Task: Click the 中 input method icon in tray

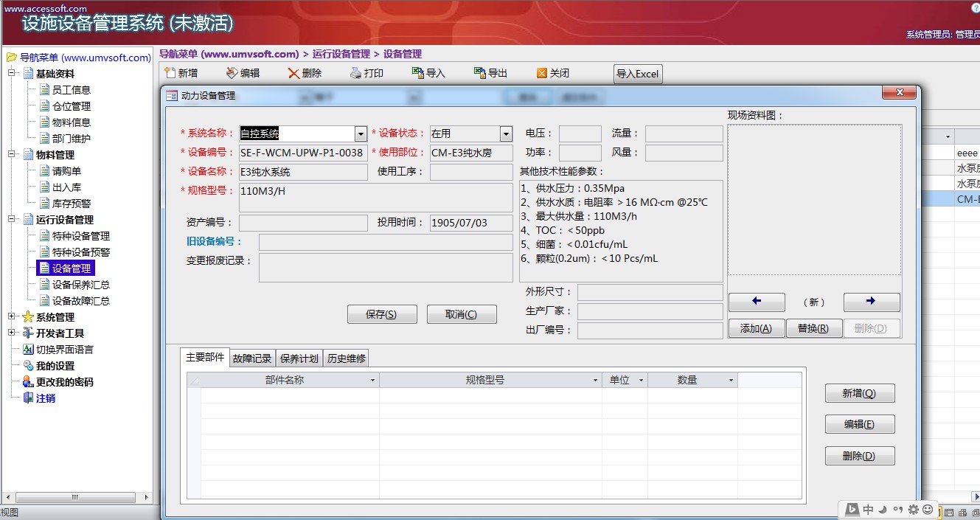Action: click(869, 510)
